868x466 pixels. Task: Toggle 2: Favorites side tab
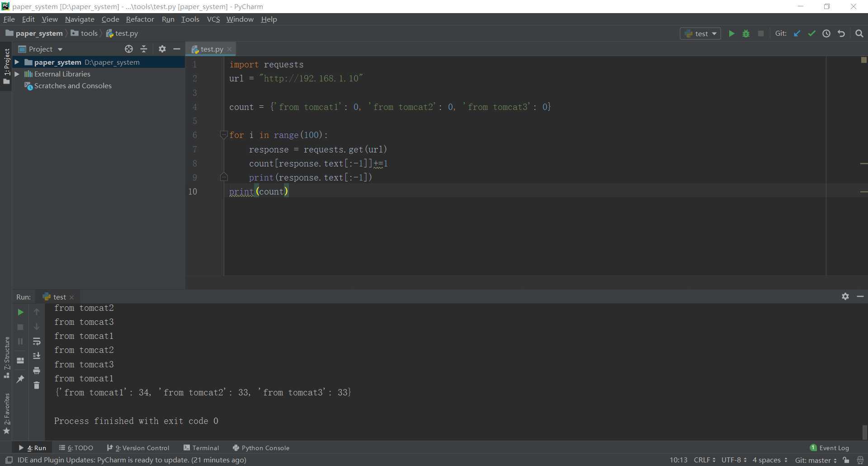(x=6, y=414)
